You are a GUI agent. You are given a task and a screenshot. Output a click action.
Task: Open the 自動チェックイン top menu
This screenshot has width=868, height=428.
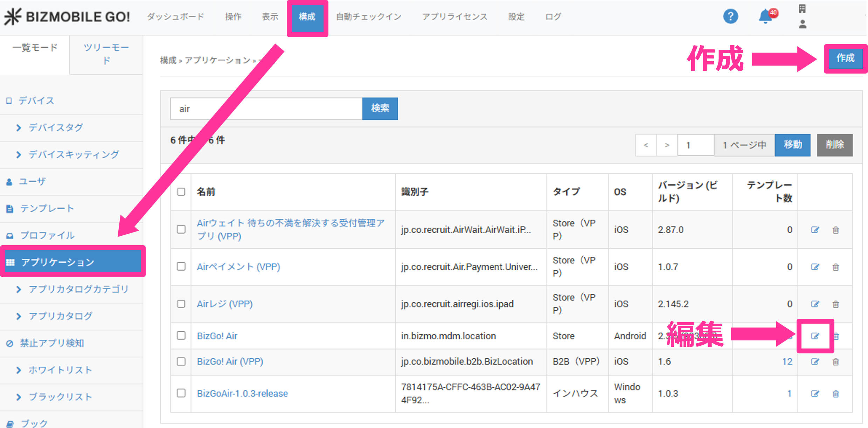pyautogui.click(x=368, y=16)
